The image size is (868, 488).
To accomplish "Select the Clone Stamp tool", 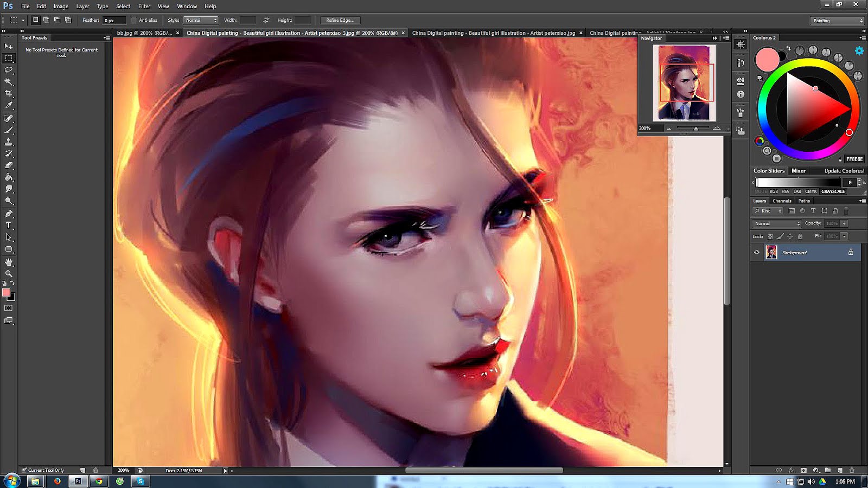I will coord(9,142).
